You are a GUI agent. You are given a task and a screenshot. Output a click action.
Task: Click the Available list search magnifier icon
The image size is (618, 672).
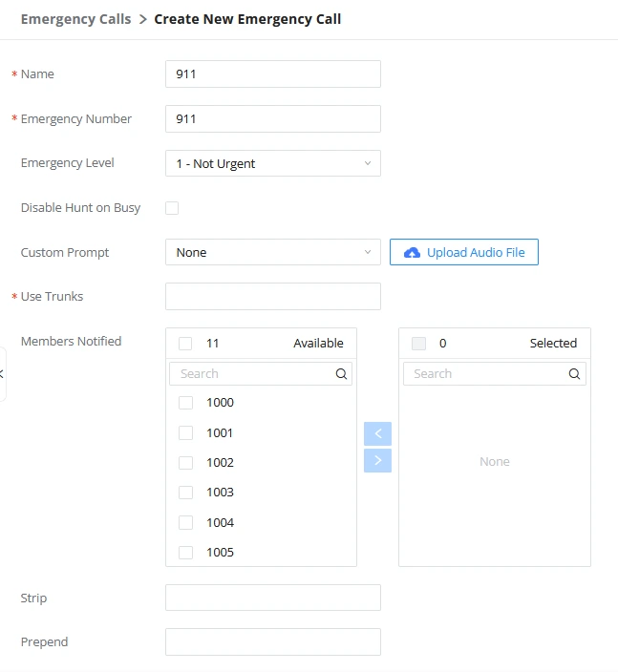tap(341, 374)
